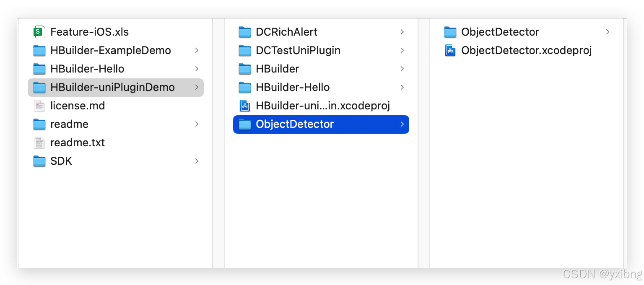644x285 pixels.
Task: Click the HBuilder-Hello folder icon in first column
Action: point(39,69)
